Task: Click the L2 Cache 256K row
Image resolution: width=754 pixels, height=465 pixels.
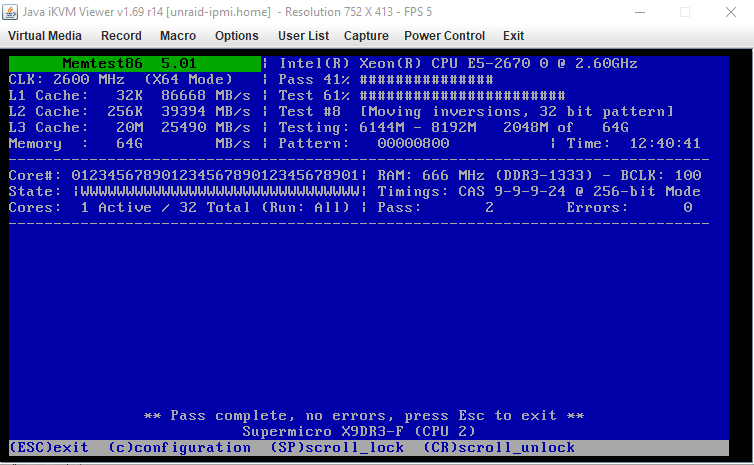Action: (130, 112)
